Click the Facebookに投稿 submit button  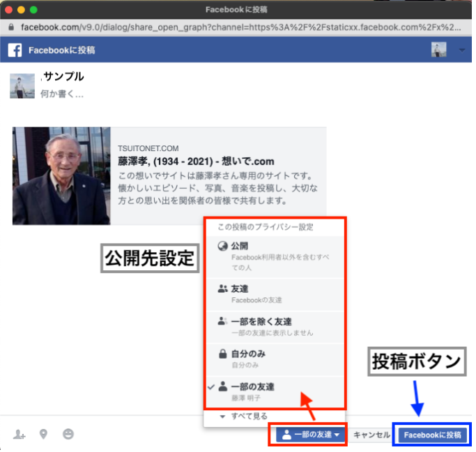tap(432, 435)
